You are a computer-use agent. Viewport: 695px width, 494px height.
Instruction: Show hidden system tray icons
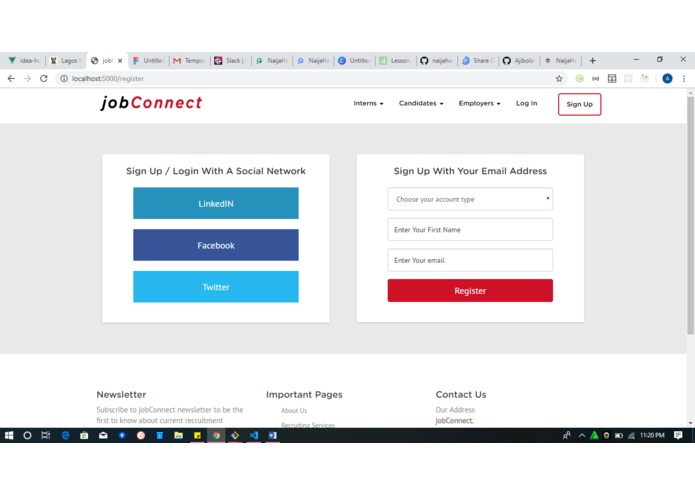(582, 436)
